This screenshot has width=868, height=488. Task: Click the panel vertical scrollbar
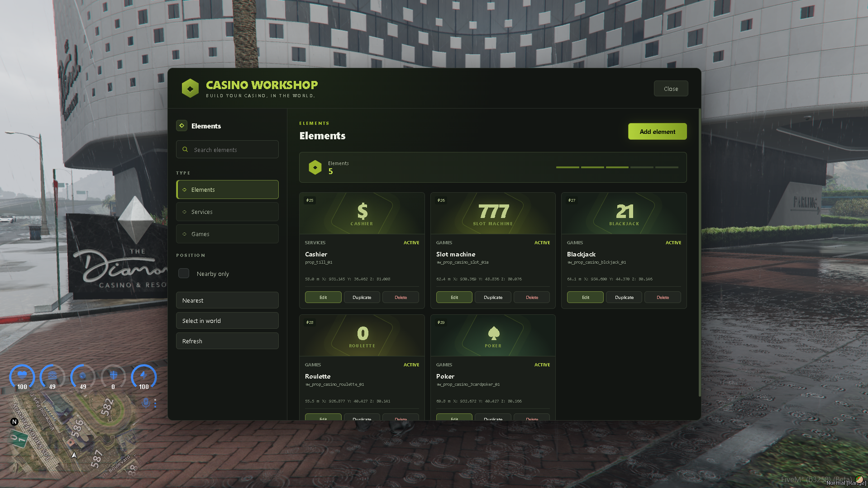[700, 253]
